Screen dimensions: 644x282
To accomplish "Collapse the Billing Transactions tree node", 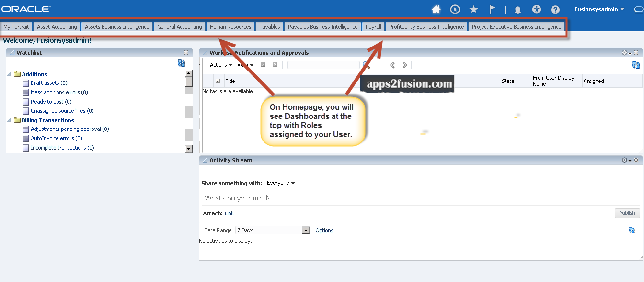I will (10, 120).
